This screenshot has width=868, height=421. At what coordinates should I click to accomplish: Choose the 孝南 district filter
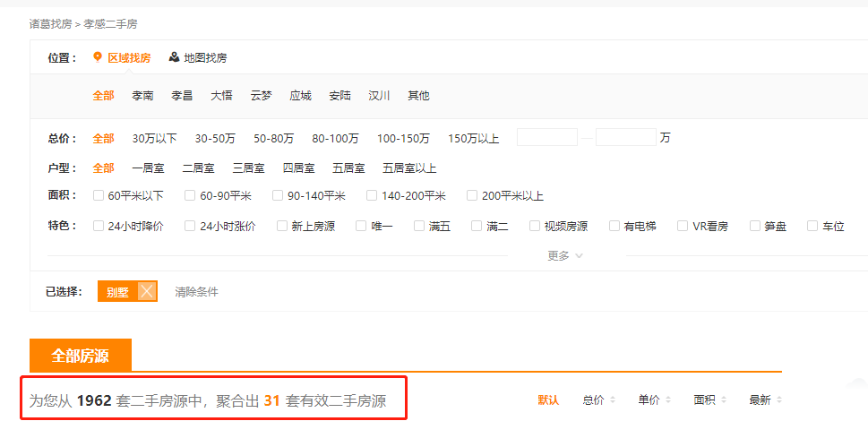[142, 96]
